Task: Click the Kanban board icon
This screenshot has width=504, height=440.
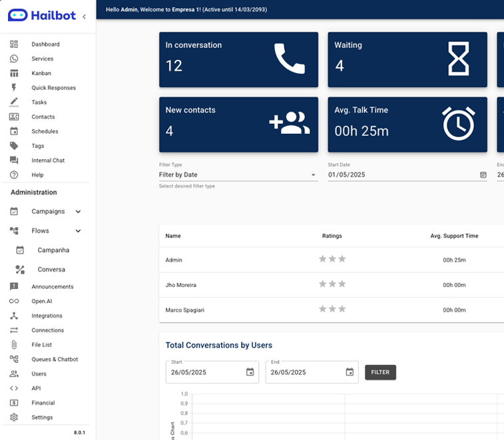Action: 14,73
